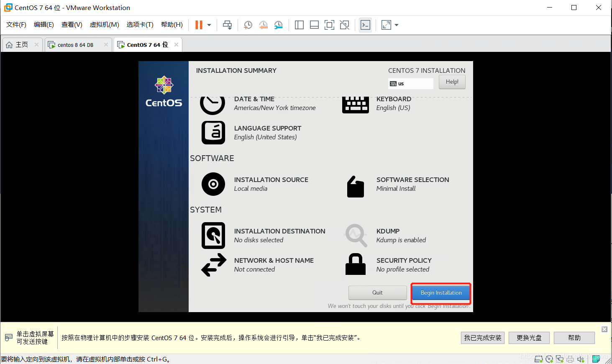Click the hard disk status icon
Image resolution: width=612 pixels, height=364 pixels.
pyautogui.click(x=538, y=359)
